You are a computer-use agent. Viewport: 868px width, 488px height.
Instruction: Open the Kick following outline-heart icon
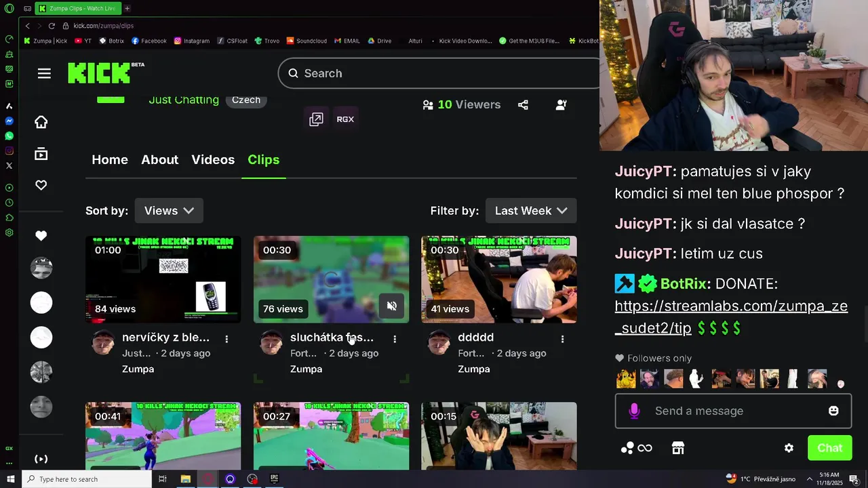point(41,185)
